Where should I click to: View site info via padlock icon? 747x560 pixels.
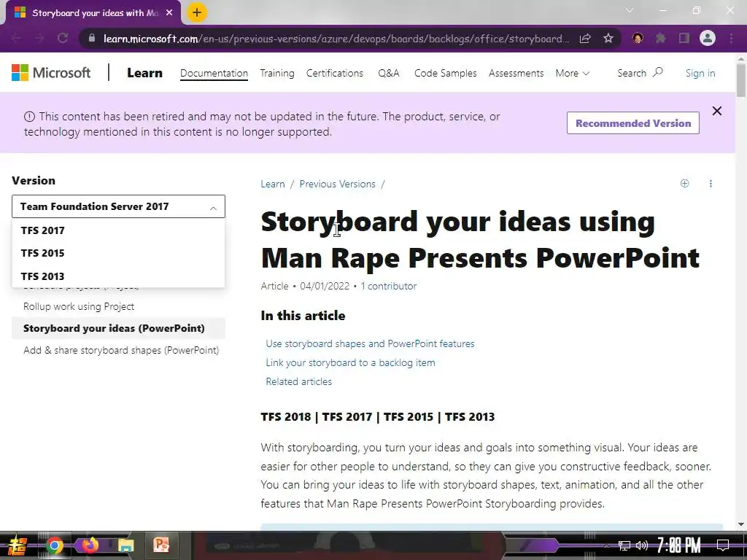click(92, 38)
